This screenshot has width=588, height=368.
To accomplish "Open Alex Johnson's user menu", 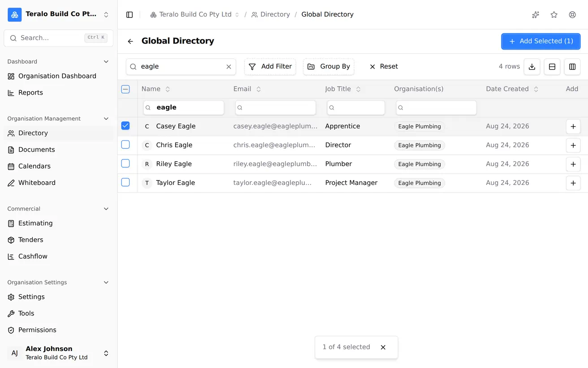I will point(59,353).
